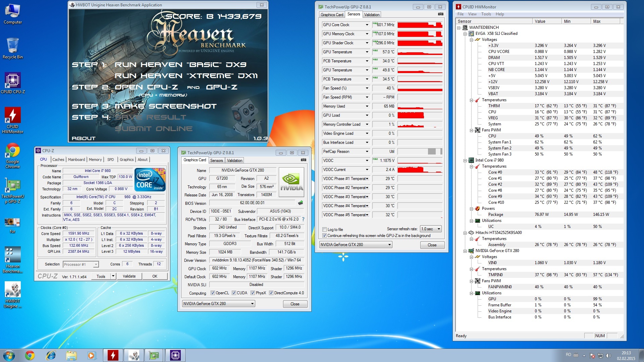Screen dimensions: 644x362
Task: Open the Action Center flag tray icon
Action: 592,355
